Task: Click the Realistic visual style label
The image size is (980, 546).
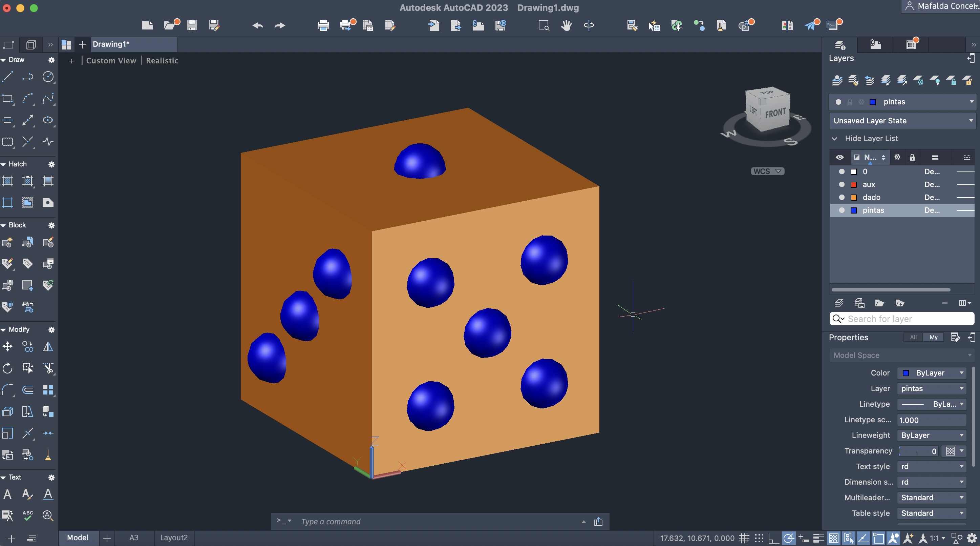Action: (x=162, y=61)
